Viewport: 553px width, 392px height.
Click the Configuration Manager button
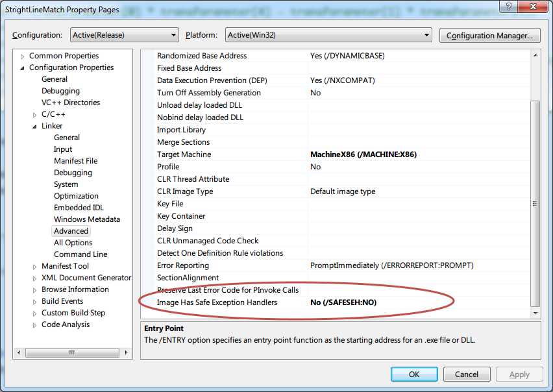coord(489,36)
